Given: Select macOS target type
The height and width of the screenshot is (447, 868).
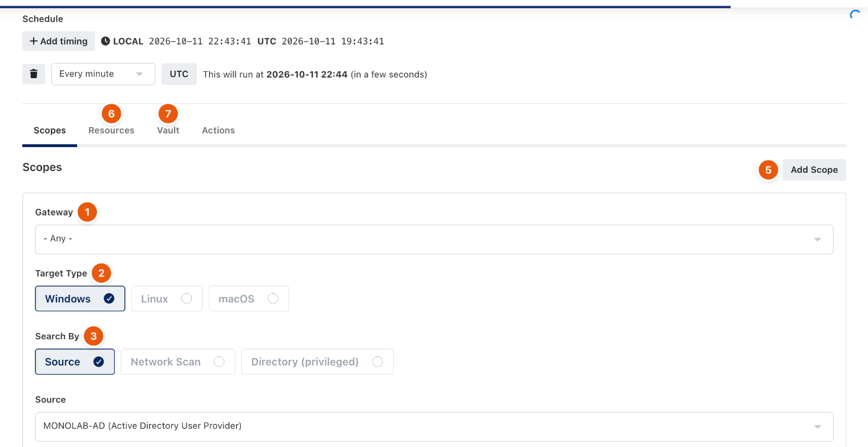Looking at the screenshot, I should (x=249, y=299).
